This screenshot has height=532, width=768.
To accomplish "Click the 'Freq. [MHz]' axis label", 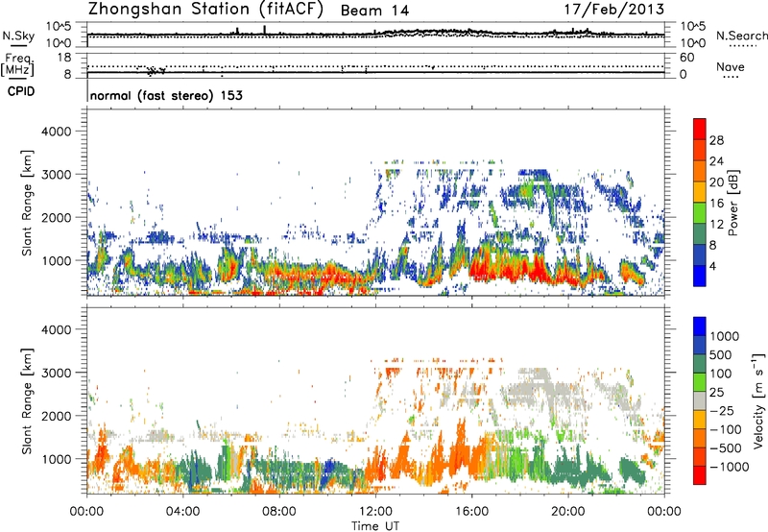I will [17, 65].
